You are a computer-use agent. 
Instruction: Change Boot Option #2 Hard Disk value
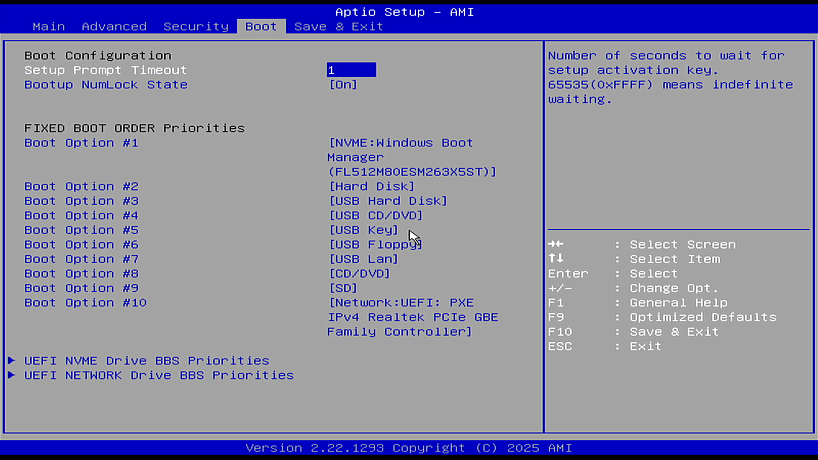371,186
